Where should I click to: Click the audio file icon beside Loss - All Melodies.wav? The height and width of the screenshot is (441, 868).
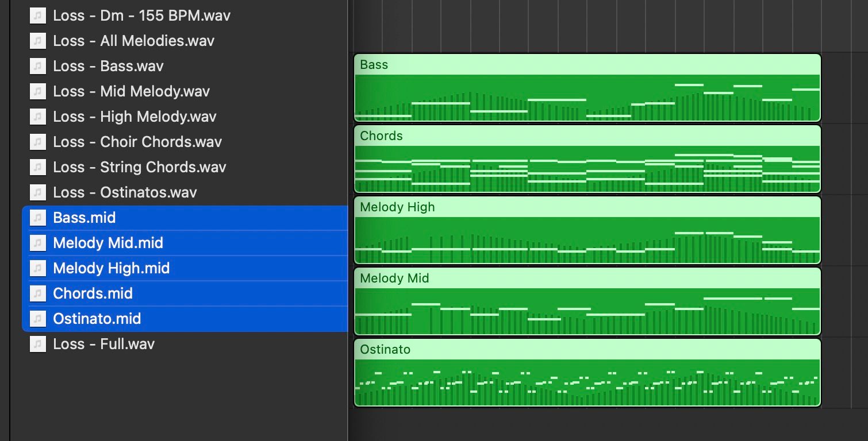point(37,41)
